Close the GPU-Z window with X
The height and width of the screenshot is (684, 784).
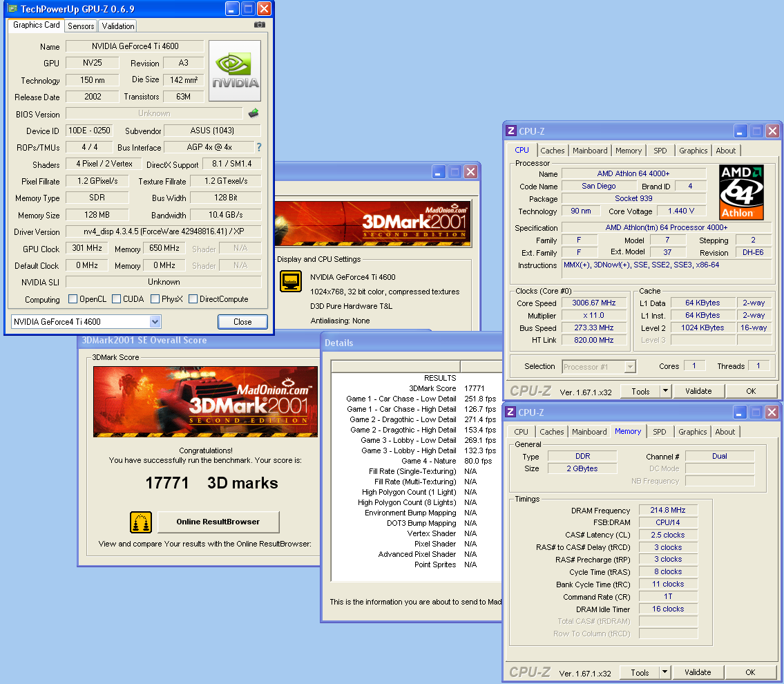(x=264, y=8)
